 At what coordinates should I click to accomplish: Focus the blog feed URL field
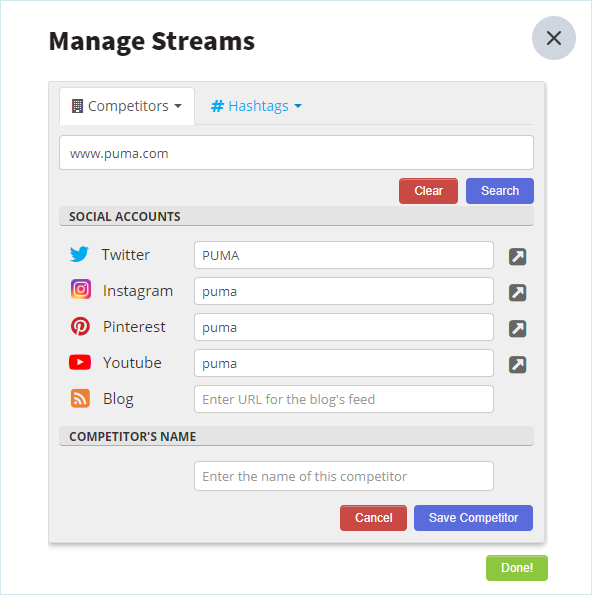344,399
